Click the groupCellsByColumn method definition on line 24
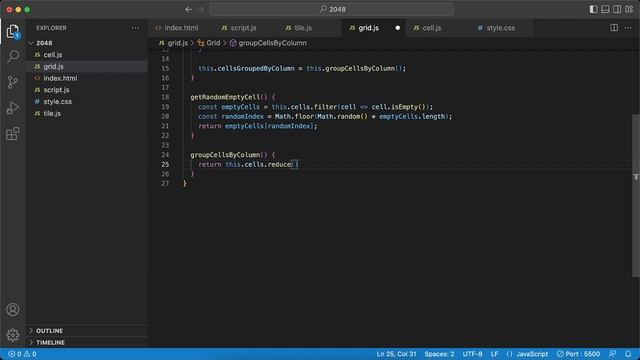This screenshot has width=640, height=360. click(225, 155)
